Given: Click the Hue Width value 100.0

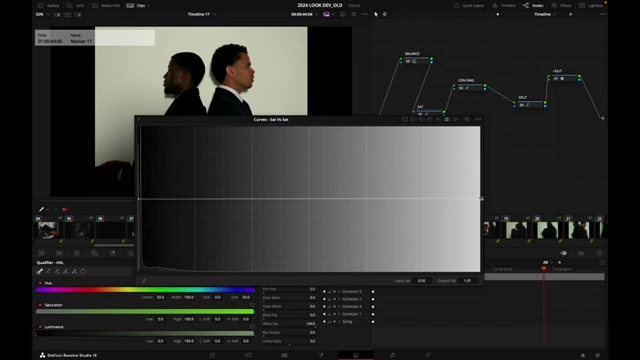Looking at the screenshot, I should (189, 297).
